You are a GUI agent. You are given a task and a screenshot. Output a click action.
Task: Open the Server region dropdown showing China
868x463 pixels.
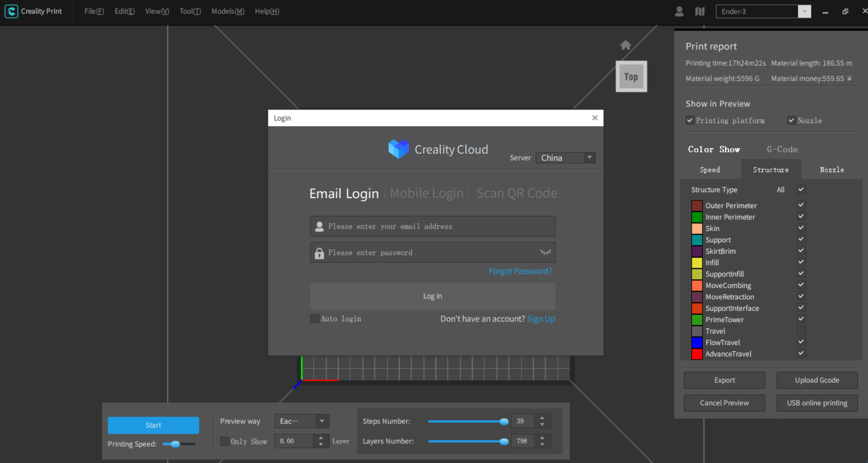pyautogui.click(x=565, y=157)
